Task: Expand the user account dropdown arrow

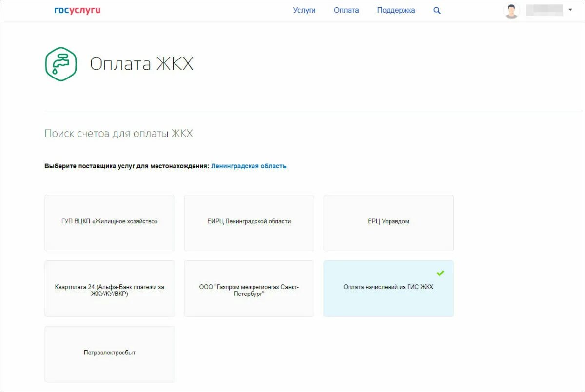Action: [x=570, y=10]
